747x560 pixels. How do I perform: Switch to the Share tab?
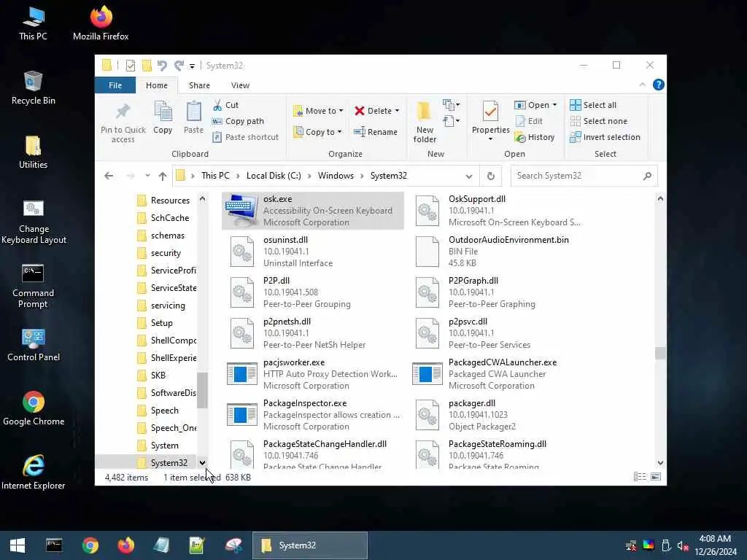pos(199,85)
